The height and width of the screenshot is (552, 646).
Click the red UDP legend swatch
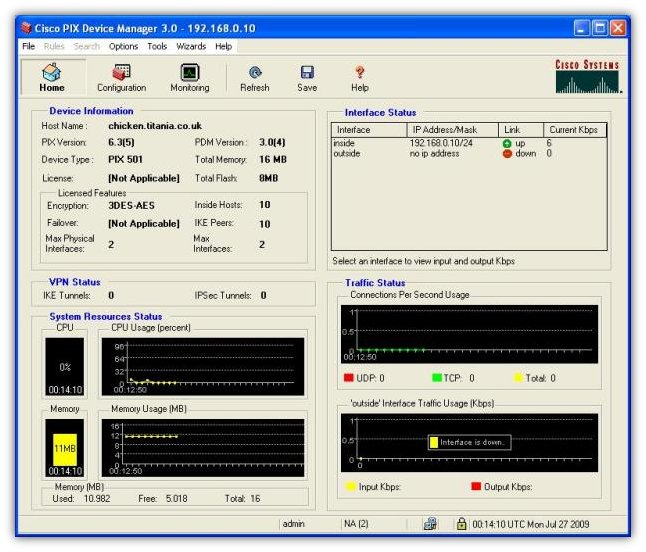point(349,378)
